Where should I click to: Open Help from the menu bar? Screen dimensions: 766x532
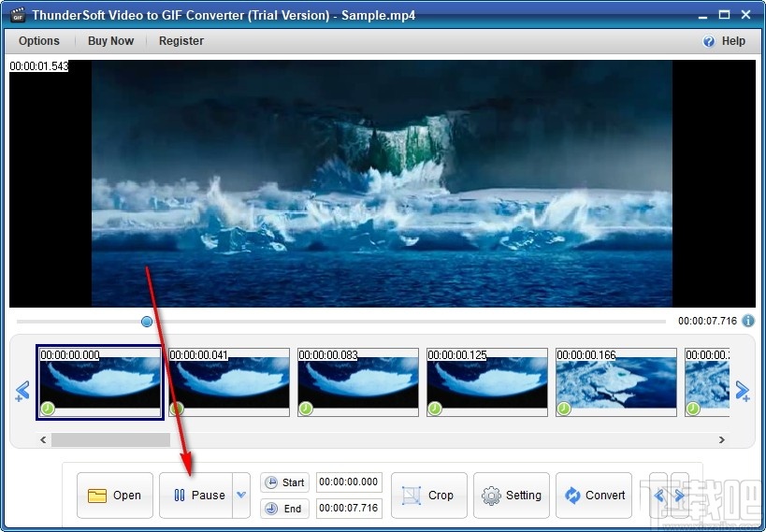pos(733,41)
